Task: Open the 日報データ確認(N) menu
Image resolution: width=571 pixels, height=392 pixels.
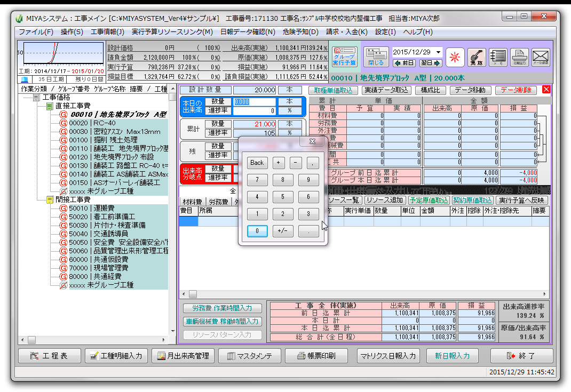Action: click(x=248, y=32)
